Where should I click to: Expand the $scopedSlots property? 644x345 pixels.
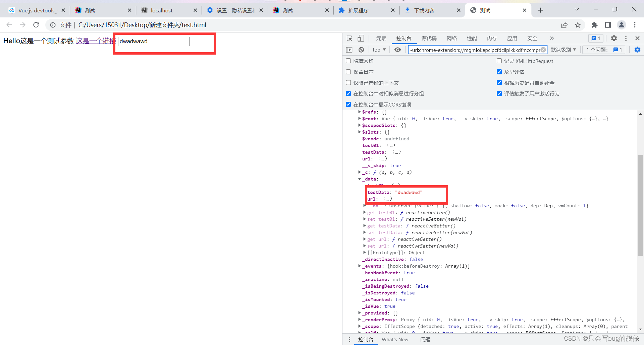point(360,125)
